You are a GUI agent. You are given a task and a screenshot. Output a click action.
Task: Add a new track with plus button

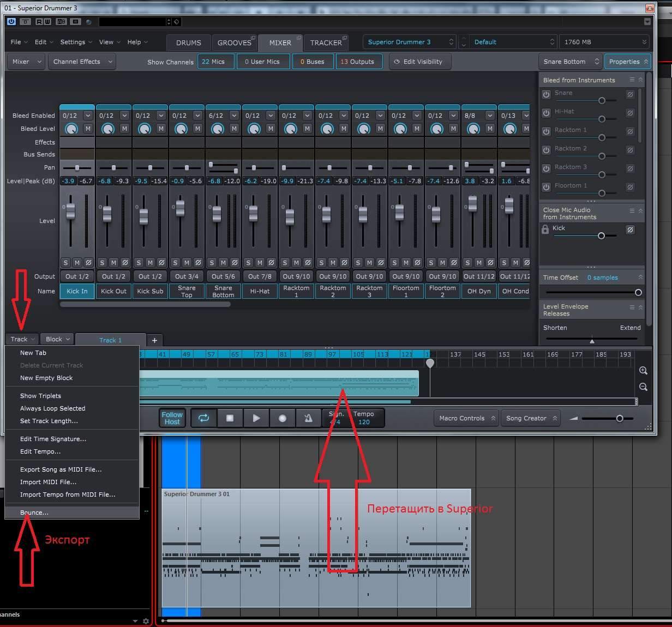(x=154, y=340)
